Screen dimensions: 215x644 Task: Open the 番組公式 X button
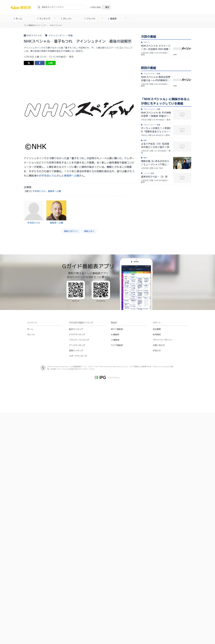pyautogui.click(x=89, y=231)
